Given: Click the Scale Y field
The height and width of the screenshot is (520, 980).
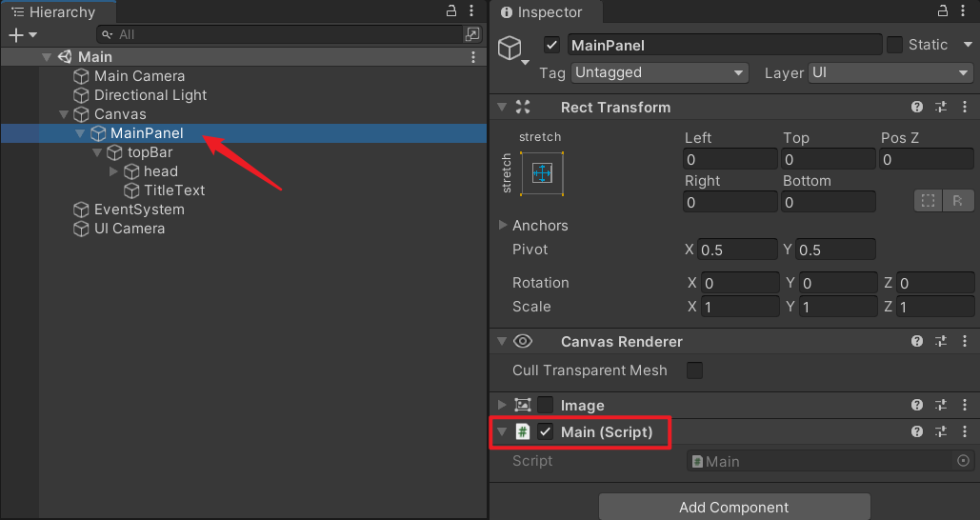Looking at the screenshot, I should [837, 307].
